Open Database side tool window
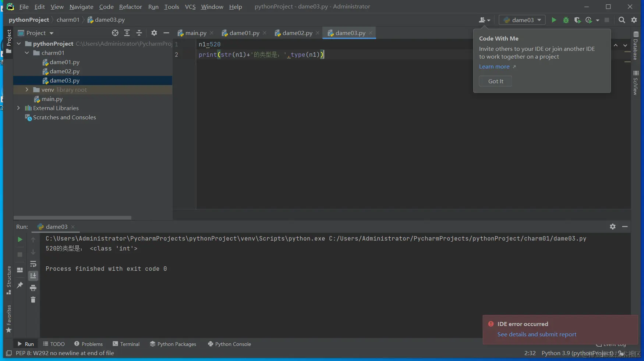The width and height of the screenshot is (644, 361). (636, 46)
